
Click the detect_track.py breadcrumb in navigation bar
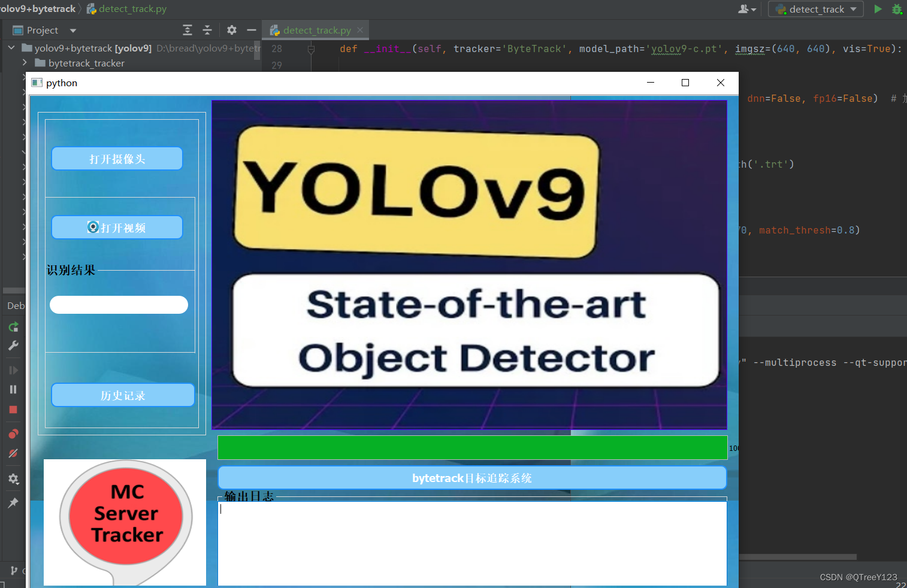click(126, 9)
